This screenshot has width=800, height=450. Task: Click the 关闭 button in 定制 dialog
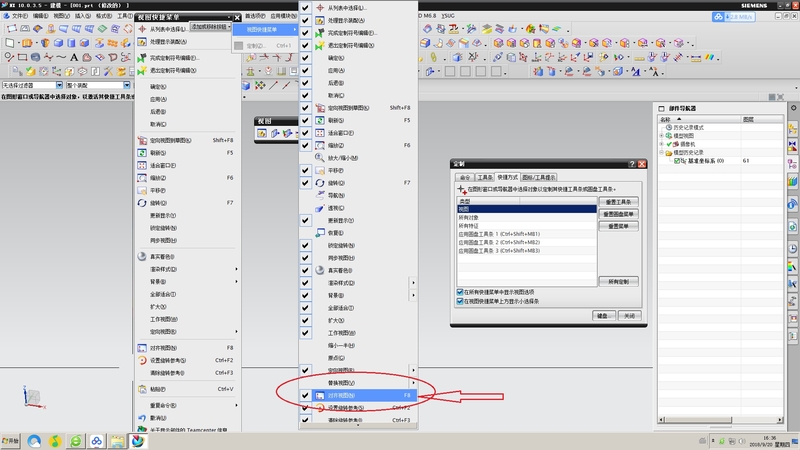point(629,316)
